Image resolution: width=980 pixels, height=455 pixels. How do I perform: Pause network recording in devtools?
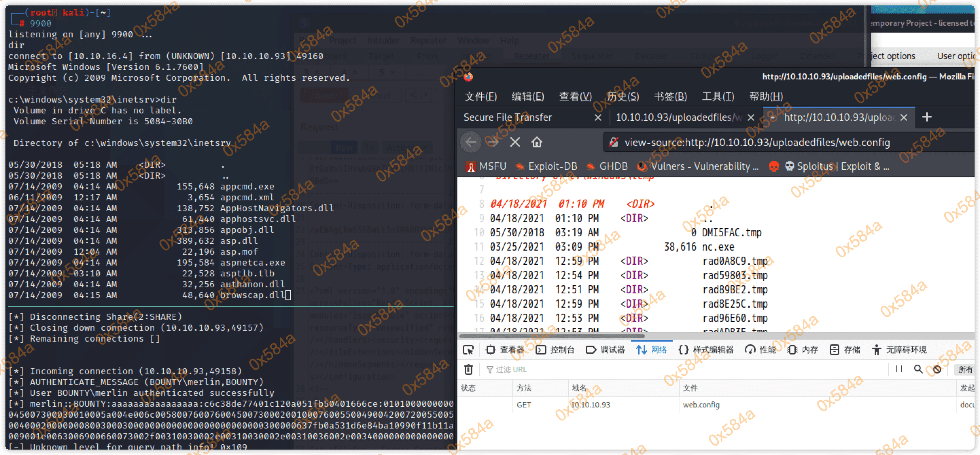898,369
